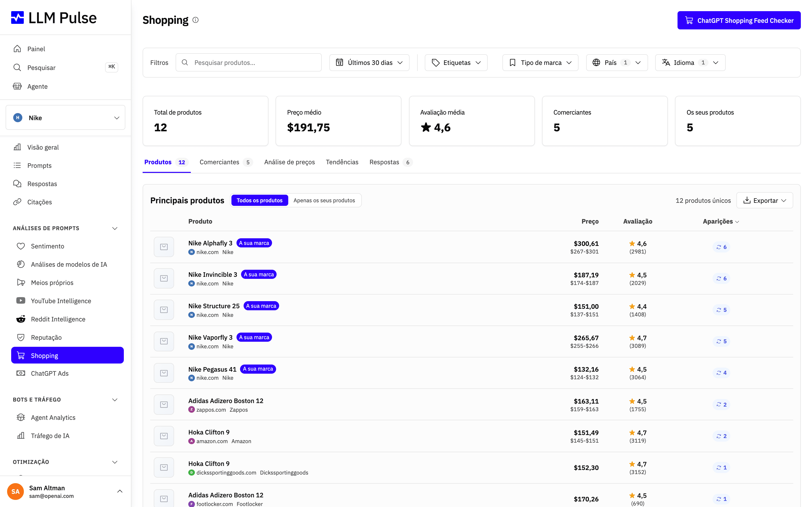Image resolution: width=812 pixels, height=507 pixels.
Task: Click the Shopping info icon beside title
Action: click(x=196, y=20)
